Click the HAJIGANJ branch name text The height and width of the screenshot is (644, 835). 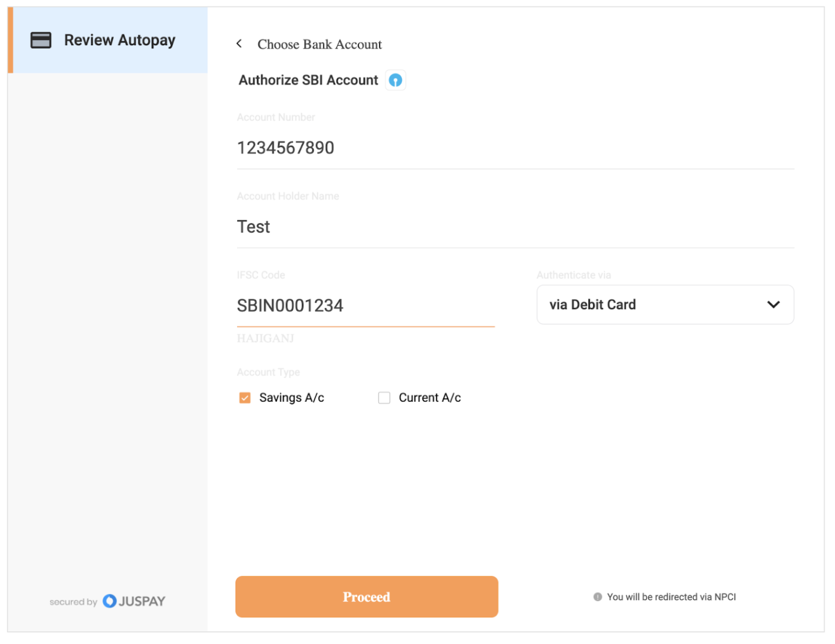click(265, 339)
